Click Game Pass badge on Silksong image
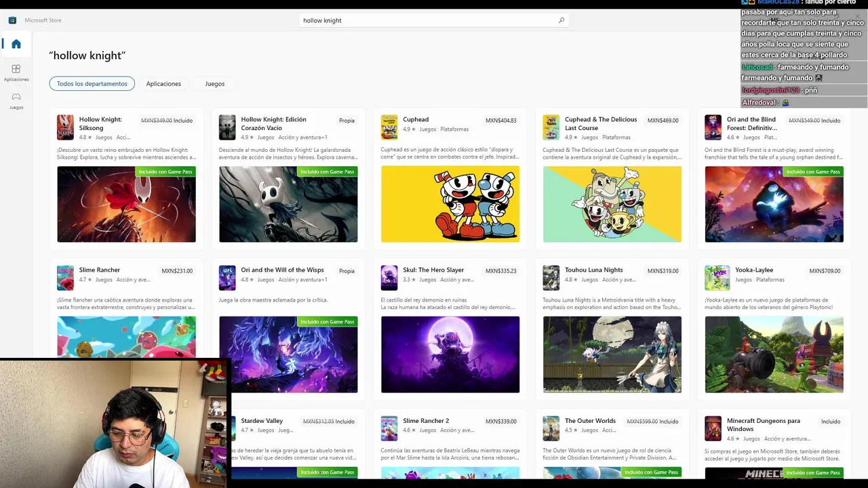This screenshot has height=488, width=868. [x=165, y=171]
